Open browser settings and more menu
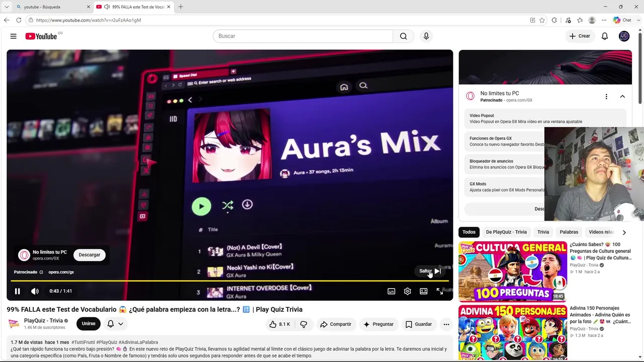 pos(604,20)
